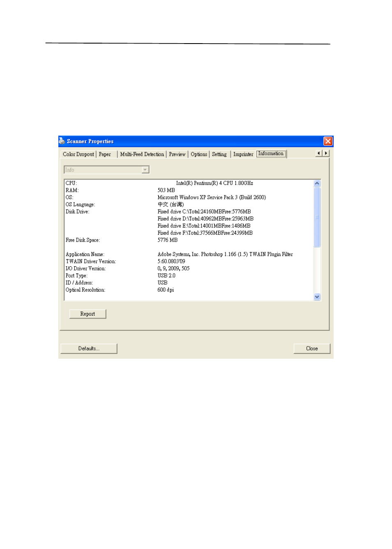Viewport: 392px width, 549px height.
Task: Click the Info combo box field
Action: click(103, 170)
